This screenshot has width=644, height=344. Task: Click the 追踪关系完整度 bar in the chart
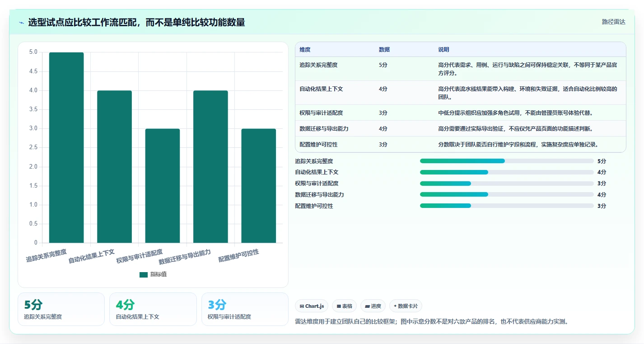click(66, 147)
